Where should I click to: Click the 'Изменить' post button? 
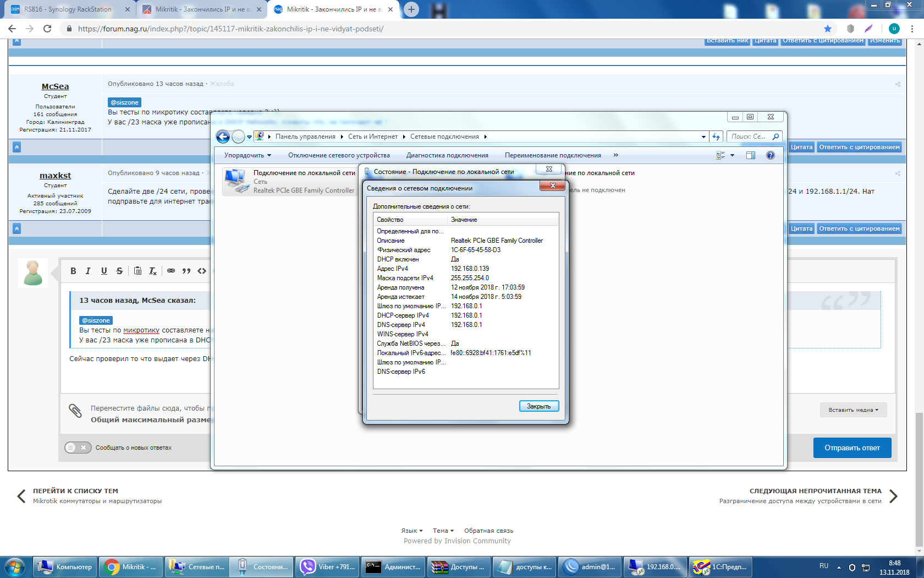tap(885, 41)
